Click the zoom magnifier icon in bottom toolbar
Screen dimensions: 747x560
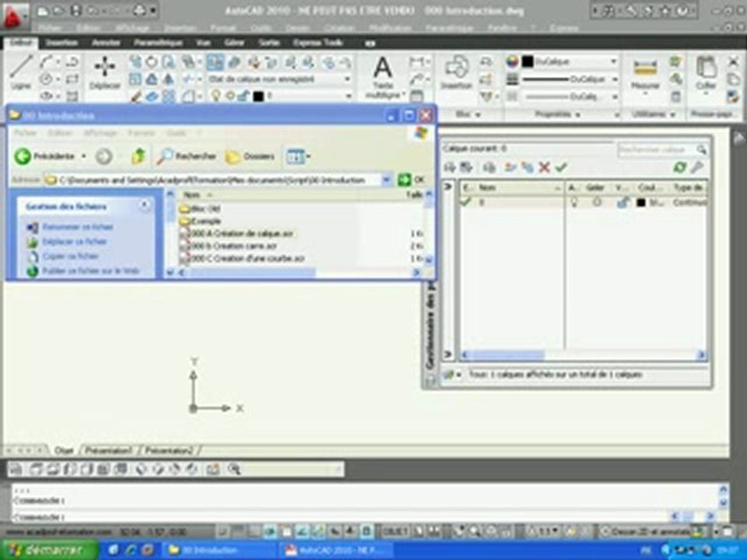234,469
